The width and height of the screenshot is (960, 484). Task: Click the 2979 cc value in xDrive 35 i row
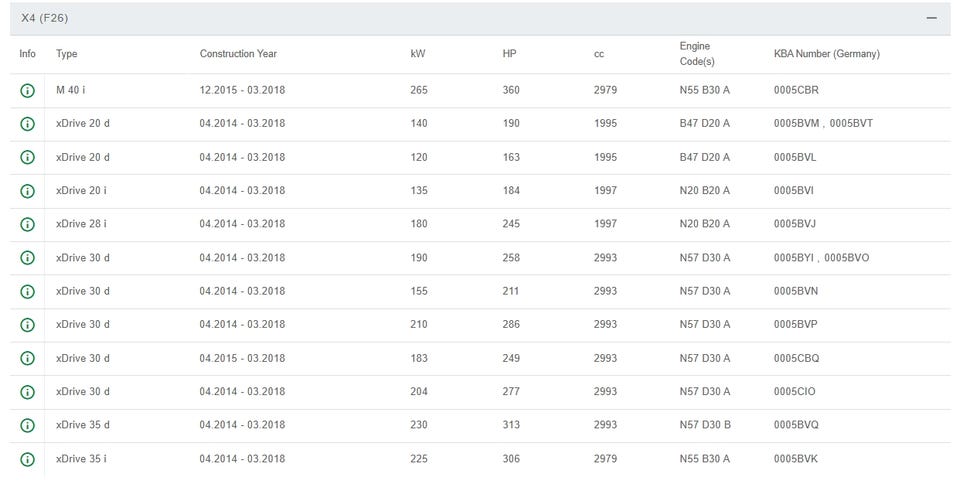coord(605,458)
